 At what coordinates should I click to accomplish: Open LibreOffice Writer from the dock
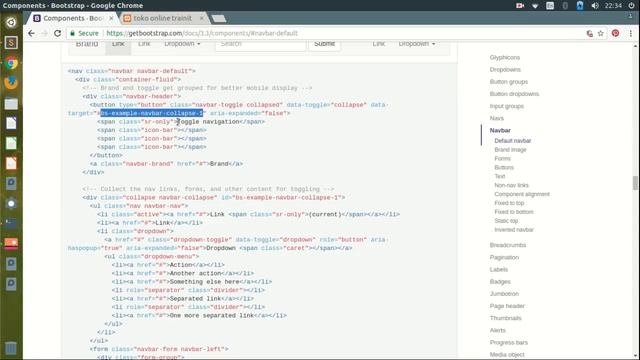11,123
